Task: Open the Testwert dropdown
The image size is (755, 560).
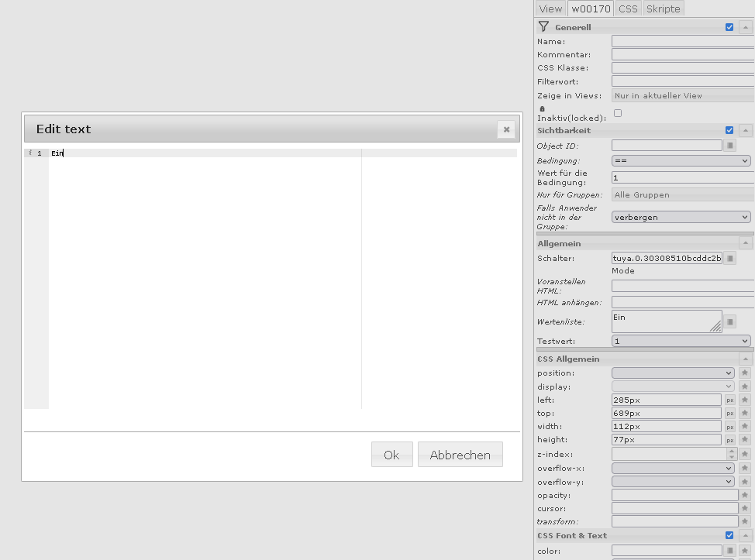Action: click(x=681, y=341)
